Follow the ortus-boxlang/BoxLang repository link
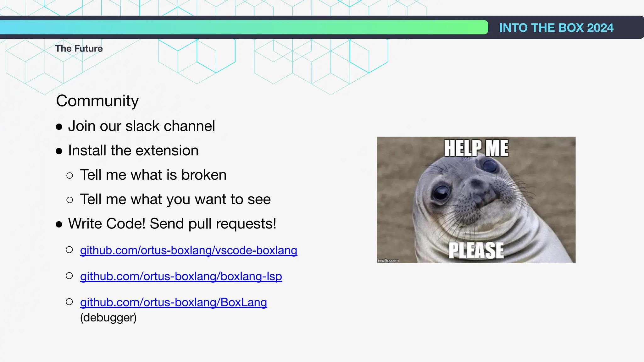644x362 pixels. click(173, 302)
